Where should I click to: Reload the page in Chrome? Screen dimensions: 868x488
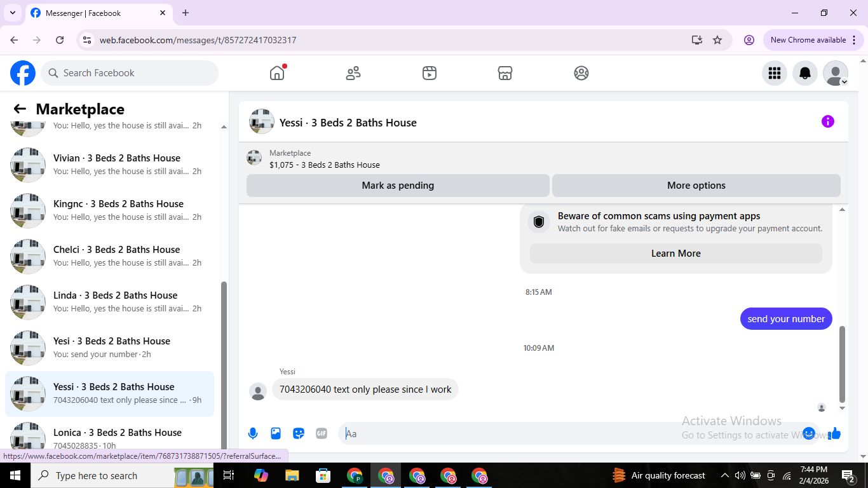[60, 40]
